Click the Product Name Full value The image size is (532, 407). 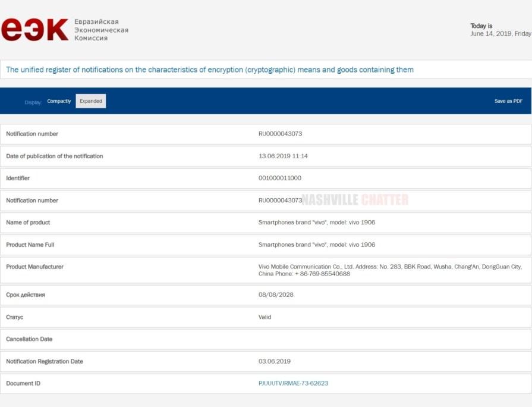tap(317, 245)
